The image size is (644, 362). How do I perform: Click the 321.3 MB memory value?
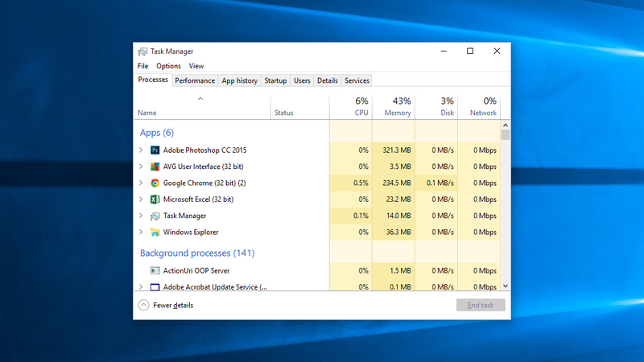[x=397, y=150]
